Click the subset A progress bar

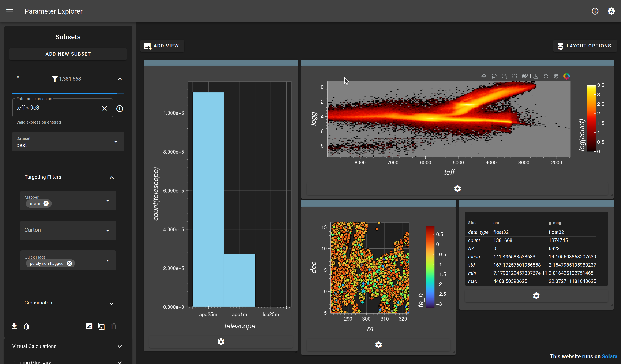click(68, 93)
